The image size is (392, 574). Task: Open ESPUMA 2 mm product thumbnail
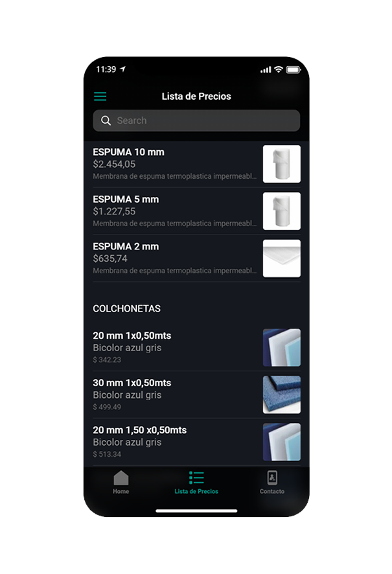click(x=282, y=258)
